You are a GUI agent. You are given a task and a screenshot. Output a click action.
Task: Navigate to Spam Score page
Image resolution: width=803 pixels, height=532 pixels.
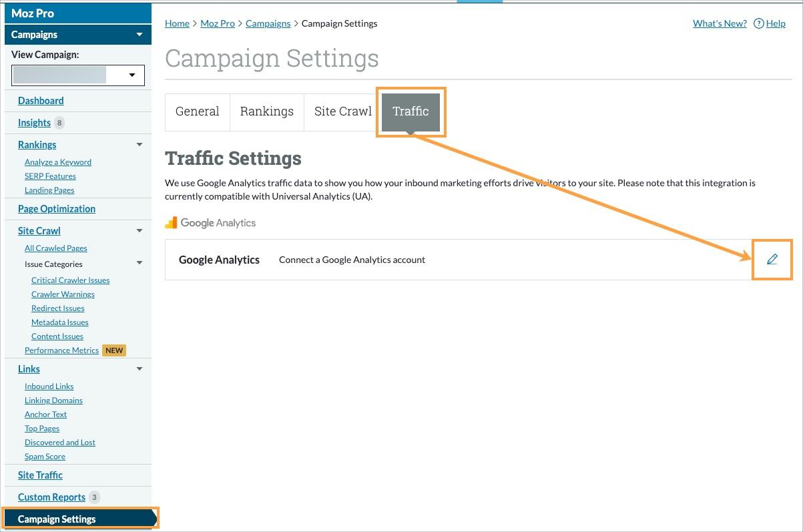45,456
